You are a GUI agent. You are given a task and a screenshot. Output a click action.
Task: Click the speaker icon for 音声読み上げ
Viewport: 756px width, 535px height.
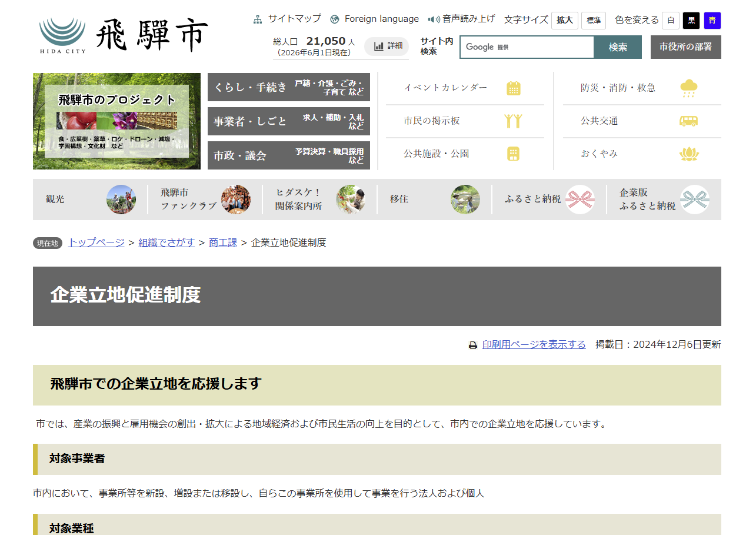pyautogui.click(x=434, y=19)
